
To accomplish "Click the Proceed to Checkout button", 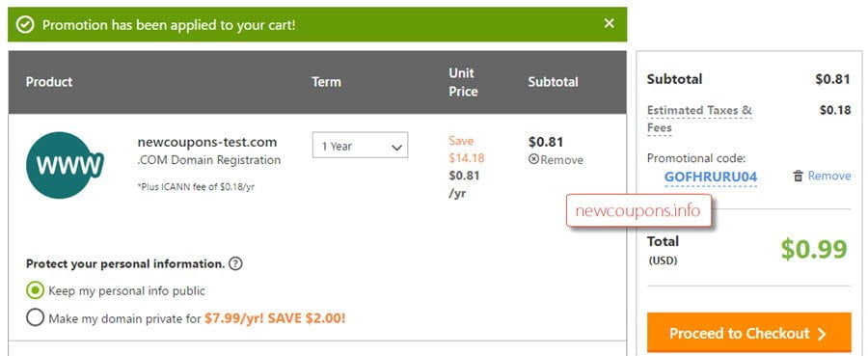I will 749,333.
